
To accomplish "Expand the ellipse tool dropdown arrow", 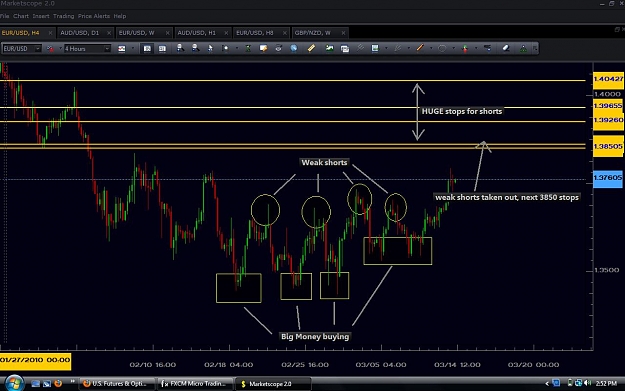I will (454, 48).
